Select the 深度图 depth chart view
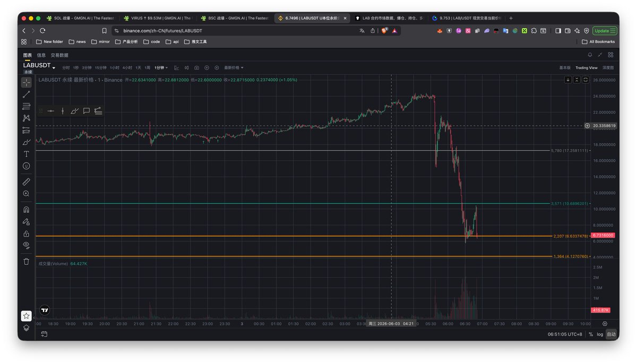The width and height of the screenshot is (637, 364). [608, 68]
